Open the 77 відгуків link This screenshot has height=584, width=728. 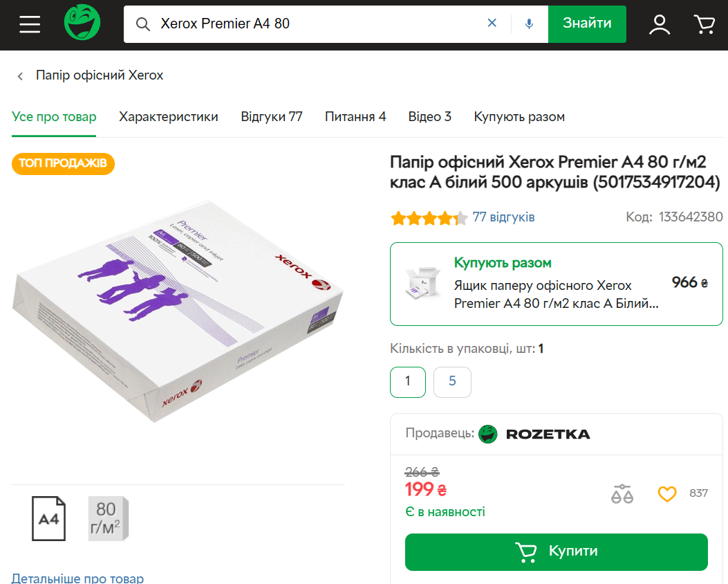[503, 217]
